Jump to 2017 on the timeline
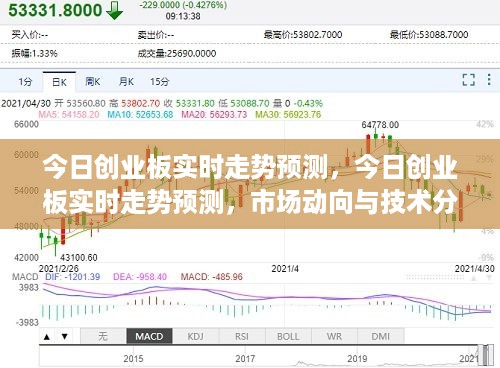The height and width of the screenshot is (368, 500). 245,359
